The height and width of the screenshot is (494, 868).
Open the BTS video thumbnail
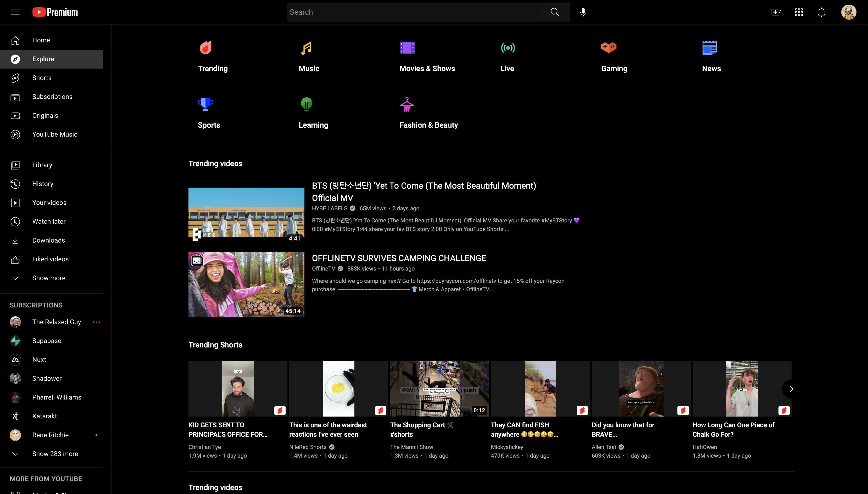tap(246, 214)
